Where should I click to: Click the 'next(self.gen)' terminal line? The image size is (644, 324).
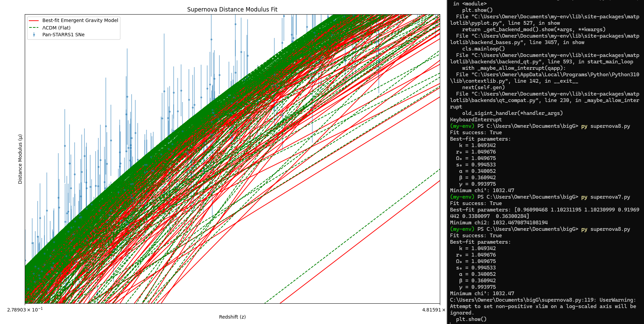tap(484, 87)
